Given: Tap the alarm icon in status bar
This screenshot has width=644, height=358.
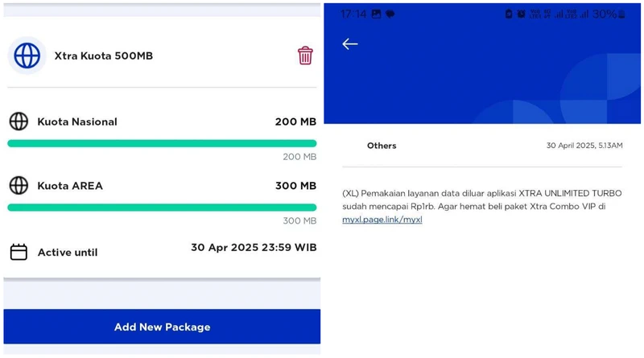Looking at the screenshot, I should point(521,14).
